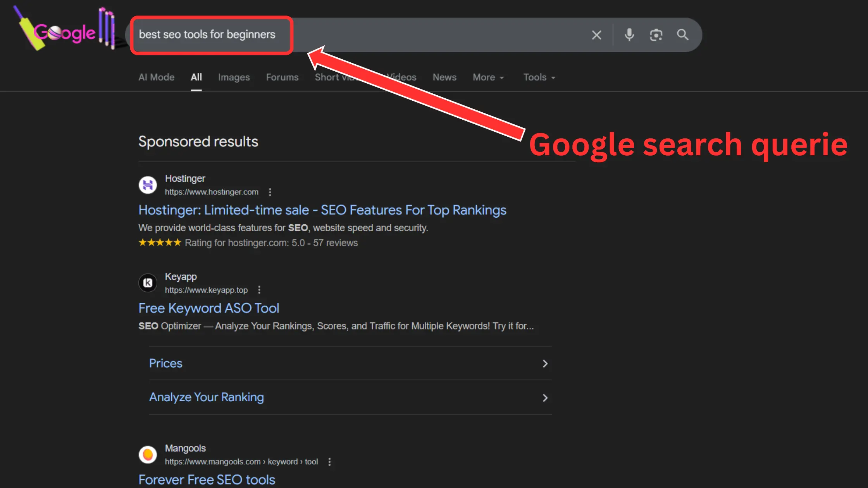
Task: Start voice search with the microphone icon
Action: tap(629, 35)
